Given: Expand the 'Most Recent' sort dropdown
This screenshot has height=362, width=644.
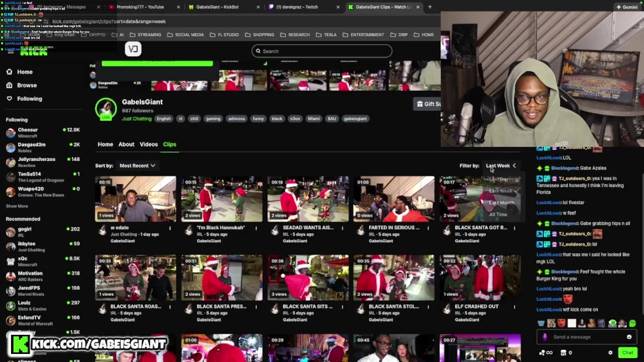Looking at the screenshot, I should click(x=137, y=165).
